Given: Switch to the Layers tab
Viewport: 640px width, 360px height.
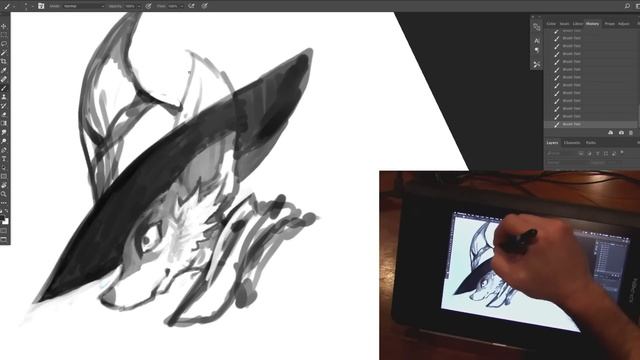Looking at the screenshot, I should (x=552, y=142).
